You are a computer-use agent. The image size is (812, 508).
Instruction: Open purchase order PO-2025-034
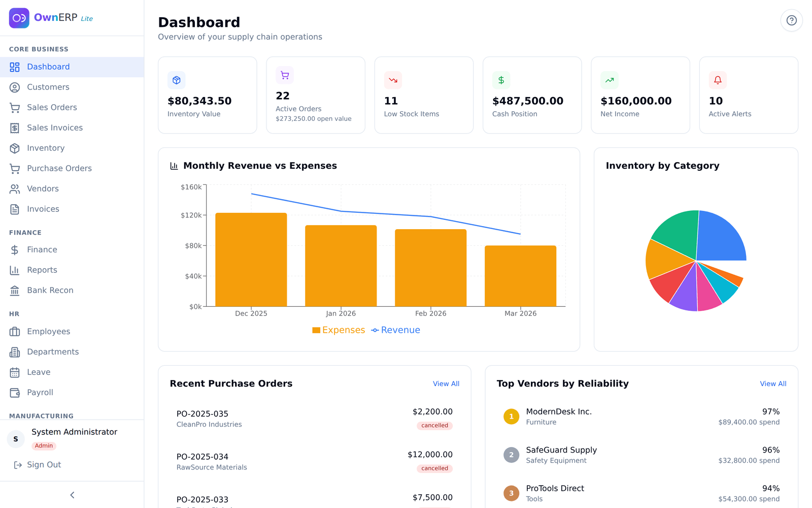pos(314,461)
